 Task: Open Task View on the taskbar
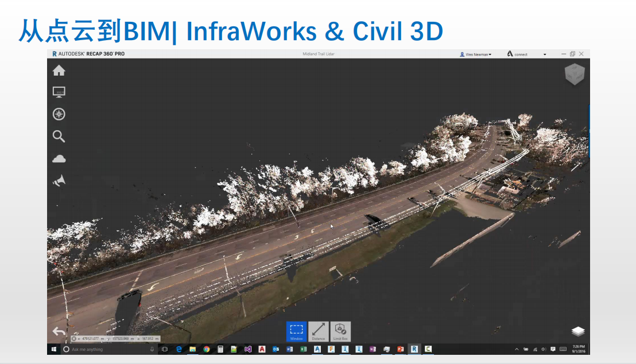click(165, 349)
